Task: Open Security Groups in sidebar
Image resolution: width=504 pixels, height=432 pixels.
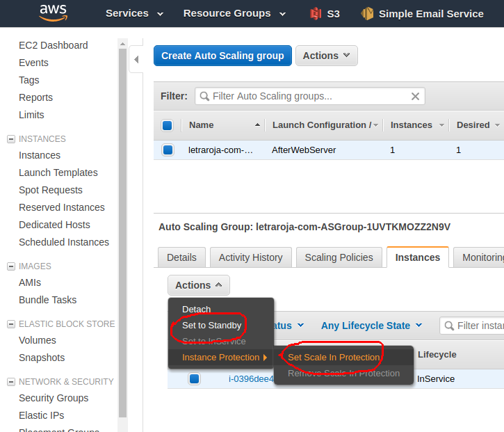Action: tap(54, 398)
